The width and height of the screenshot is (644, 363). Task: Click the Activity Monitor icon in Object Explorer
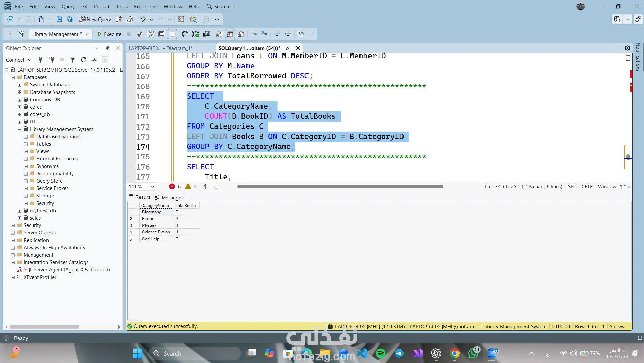(94, 60)
